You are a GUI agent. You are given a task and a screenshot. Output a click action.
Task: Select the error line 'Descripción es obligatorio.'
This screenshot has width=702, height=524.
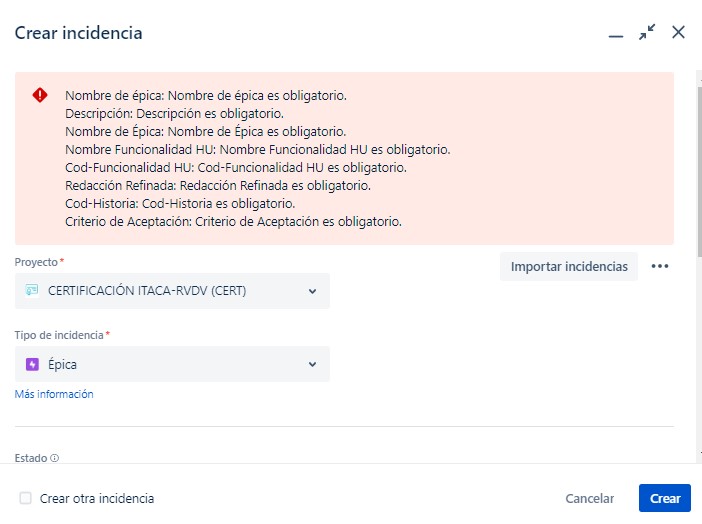(175, 114)
